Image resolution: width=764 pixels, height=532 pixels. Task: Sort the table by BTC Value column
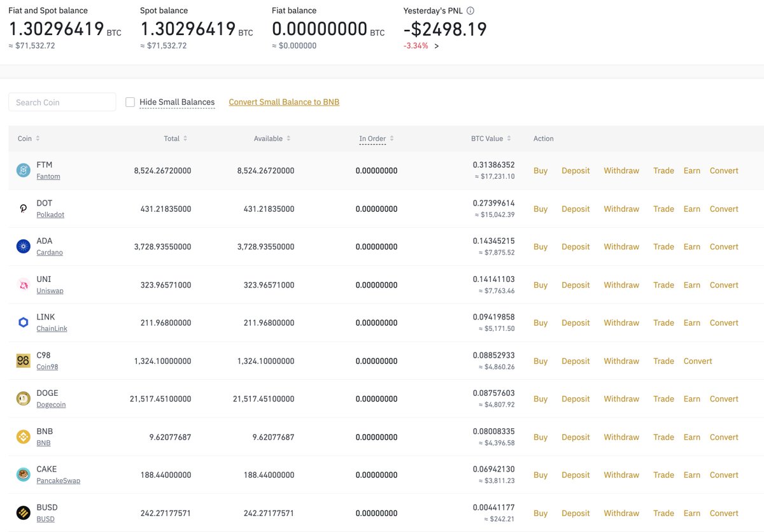(x=492, y=139)
